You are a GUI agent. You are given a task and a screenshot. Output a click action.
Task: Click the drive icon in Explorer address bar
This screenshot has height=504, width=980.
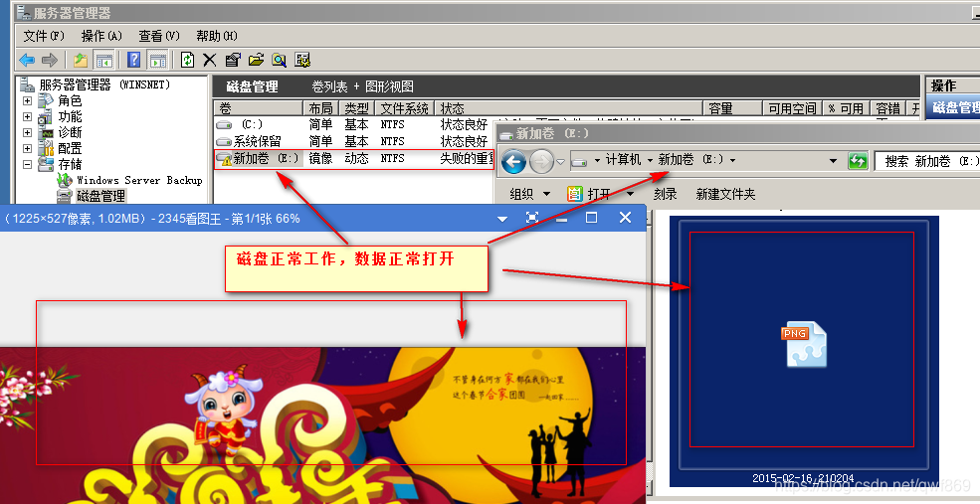(x=580, y=161)
